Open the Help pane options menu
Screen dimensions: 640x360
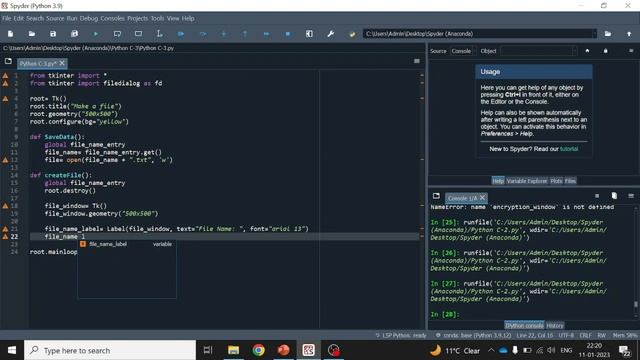(631, 51)
